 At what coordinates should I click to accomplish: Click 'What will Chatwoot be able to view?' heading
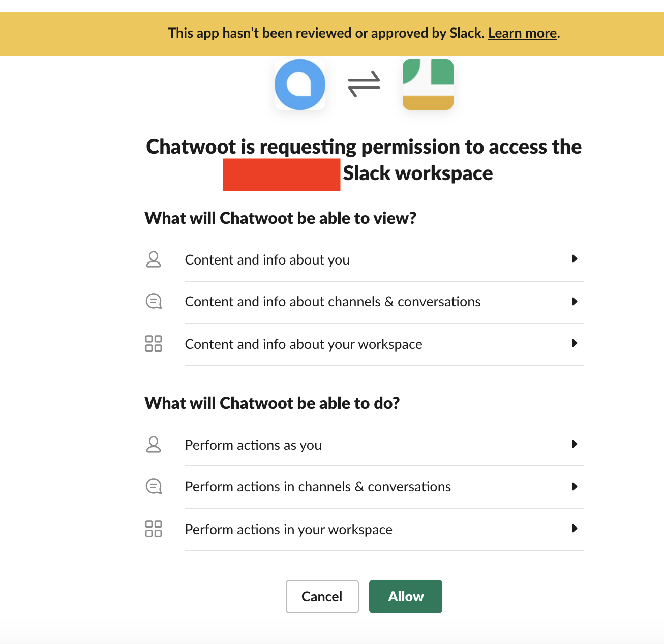(x=281, y=218)
